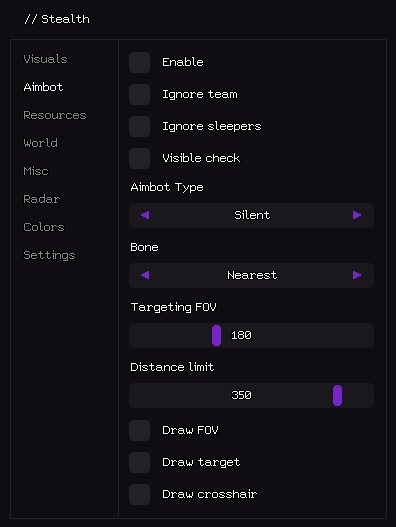
Task: Select next Aimbot Type with right arrow
Action: click(357, 215)
